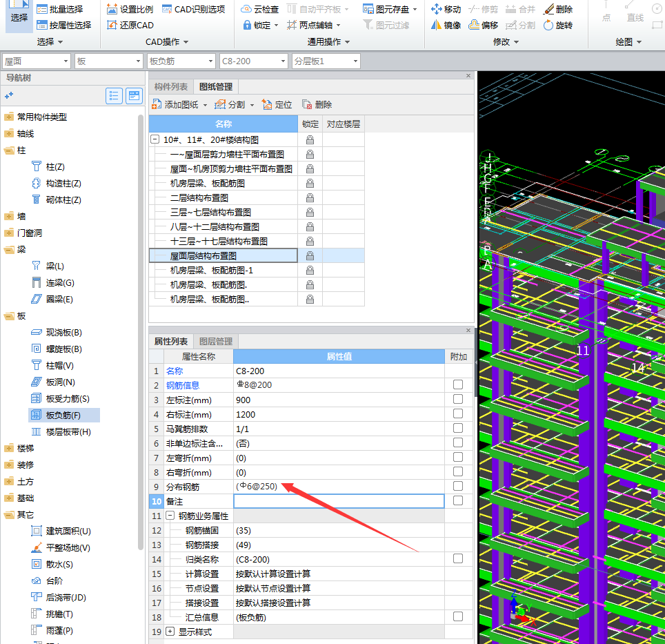
Task: Check 附加 box for 右标注(mm) row
Action: pos(458,413)
